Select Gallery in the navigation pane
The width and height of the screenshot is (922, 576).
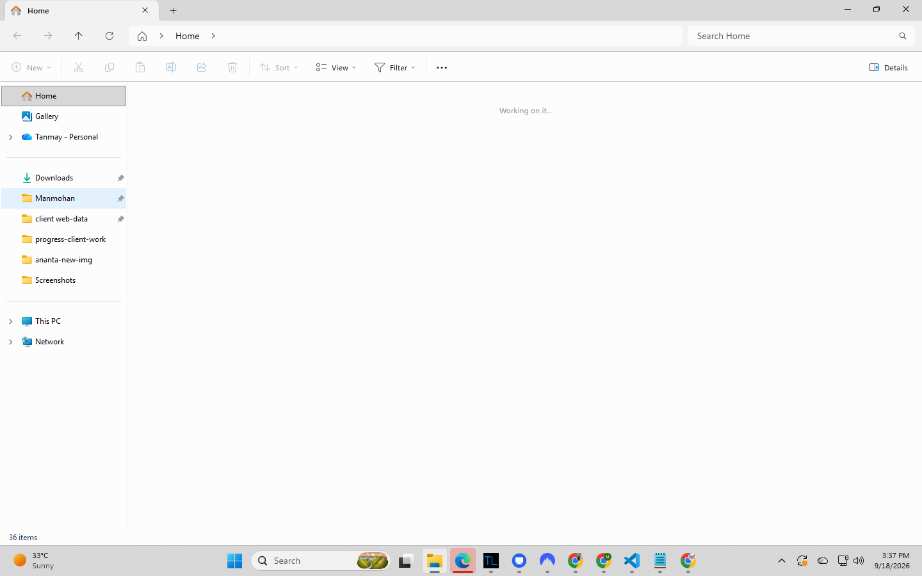[x=46, y=116]
